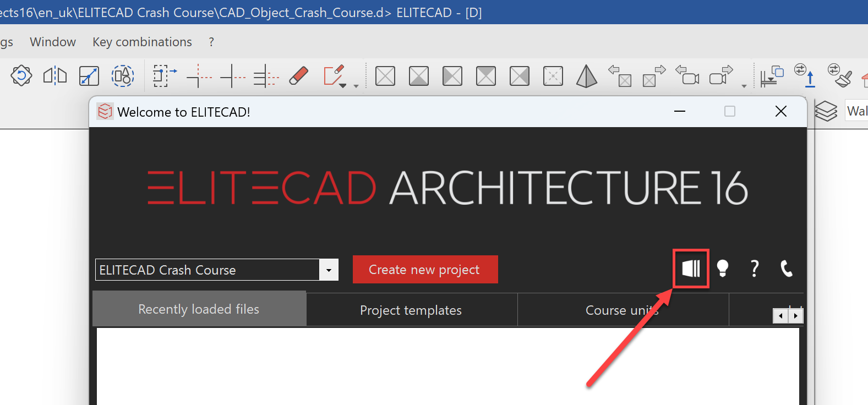The width and height of the screenshot is (868, 405).
Task: Open the Key combinations menu
Action: tap(143, 42)
